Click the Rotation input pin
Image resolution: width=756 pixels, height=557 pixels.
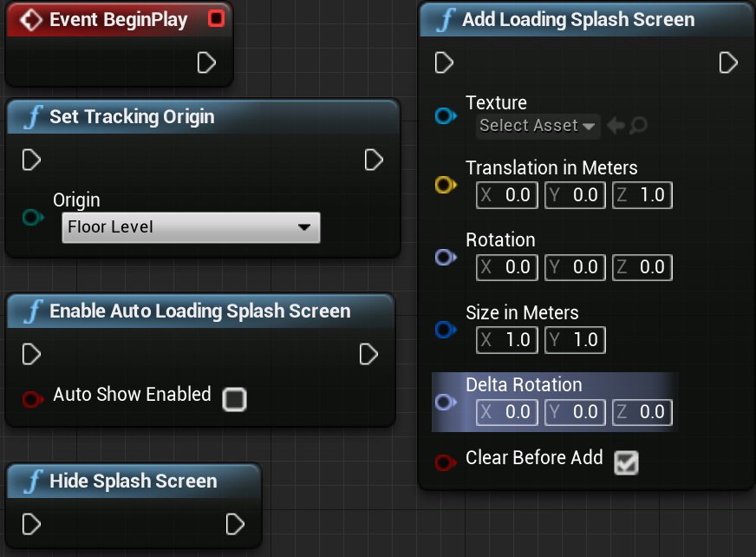coord(446,258)
